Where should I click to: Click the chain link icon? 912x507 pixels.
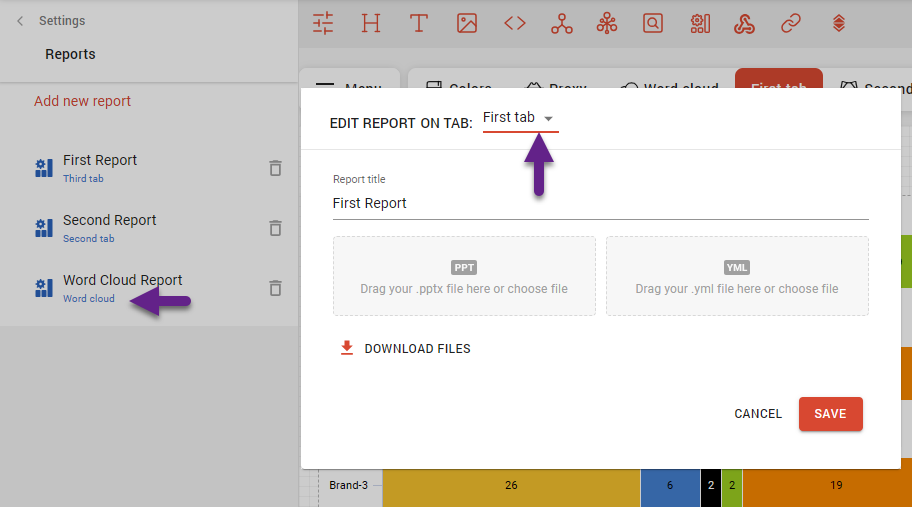791,23
